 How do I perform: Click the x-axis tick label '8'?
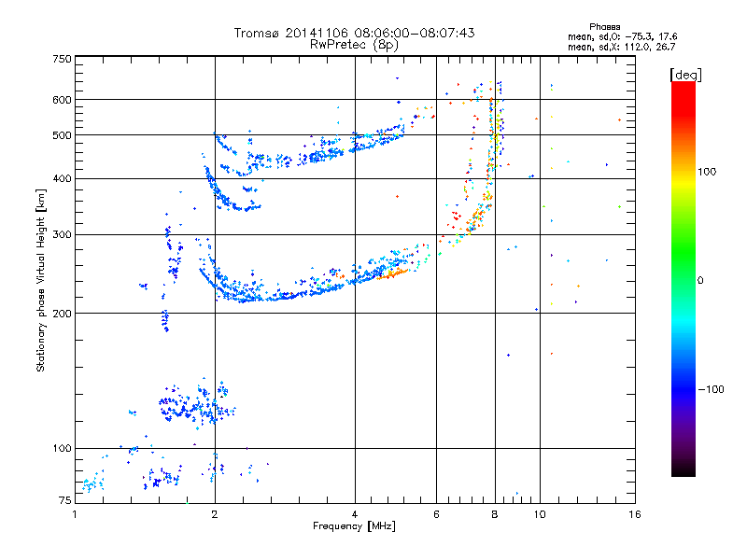click(x=495, y=514)
